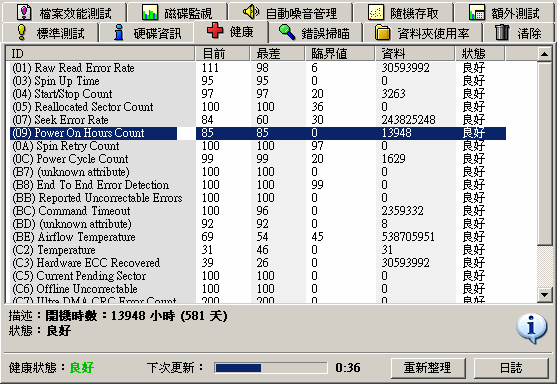This screenshot has height=384, width=557.
Task: Select the Start/Stop Count row
Action: point(258,94)
